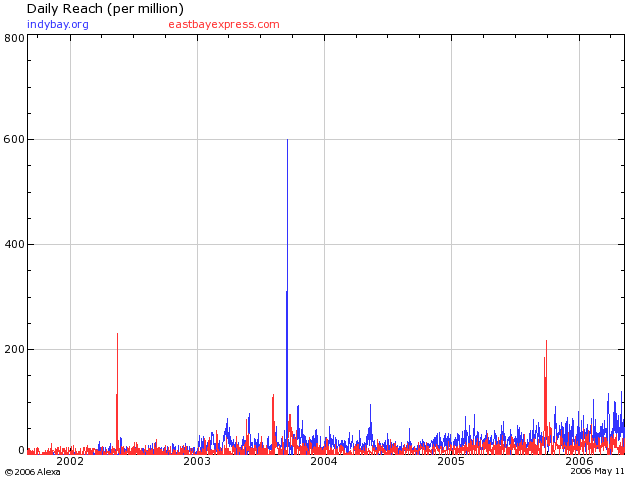Select the 2002 x-axis year label
640x480 pixels.
pyautogui.click(x=70, y=462)
